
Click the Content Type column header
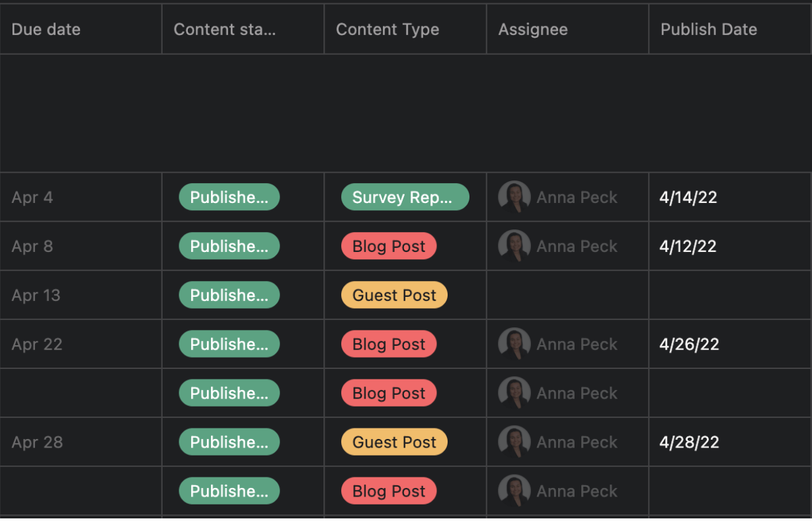pyautogui.click(x=387, y=29)
